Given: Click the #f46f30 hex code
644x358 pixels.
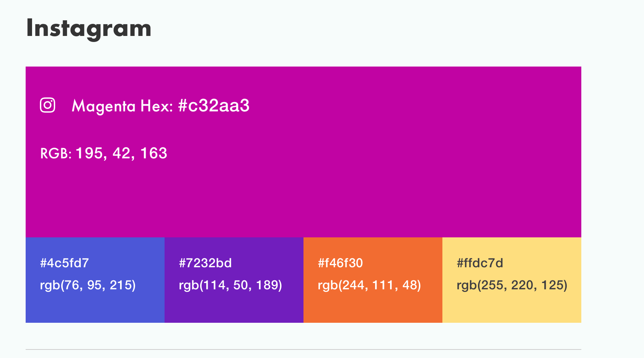Looking at the screenshot, I should pos(340,263).
